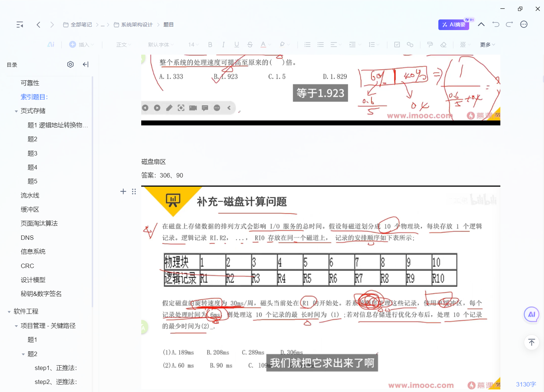544x392 pixels.
Task: Collapse the 软件工程 tree section
Action: click(9, 312)
